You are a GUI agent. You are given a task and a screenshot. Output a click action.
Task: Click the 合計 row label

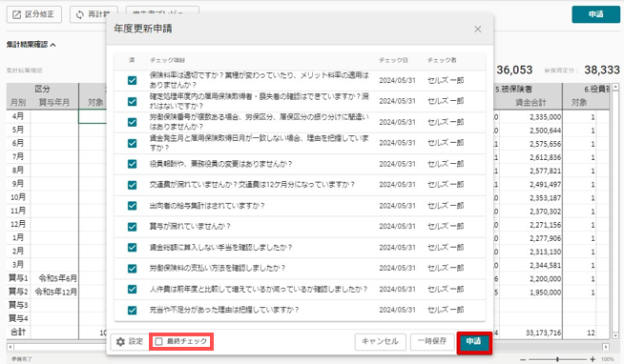18,332
